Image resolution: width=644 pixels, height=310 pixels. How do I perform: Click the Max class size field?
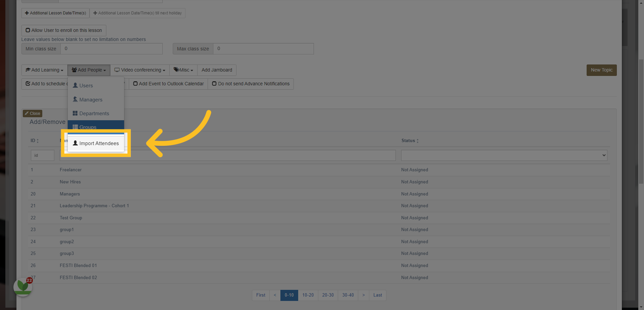[x=263, y=49]
